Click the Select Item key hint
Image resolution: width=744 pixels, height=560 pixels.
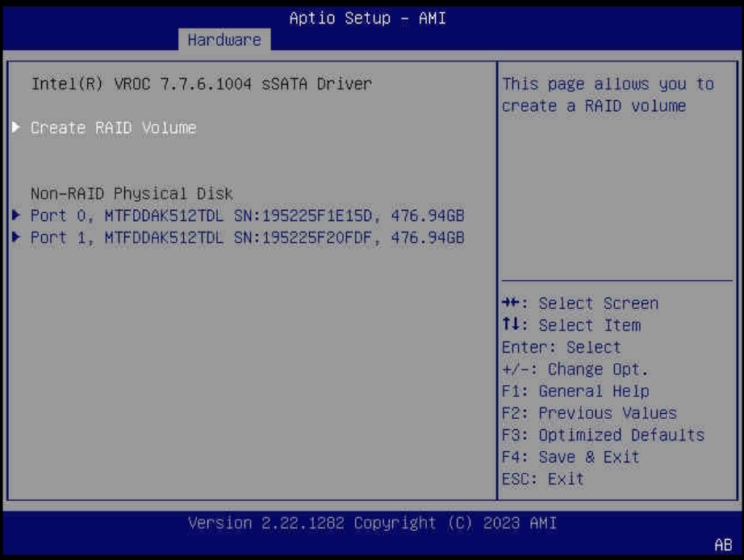(571, 325)
